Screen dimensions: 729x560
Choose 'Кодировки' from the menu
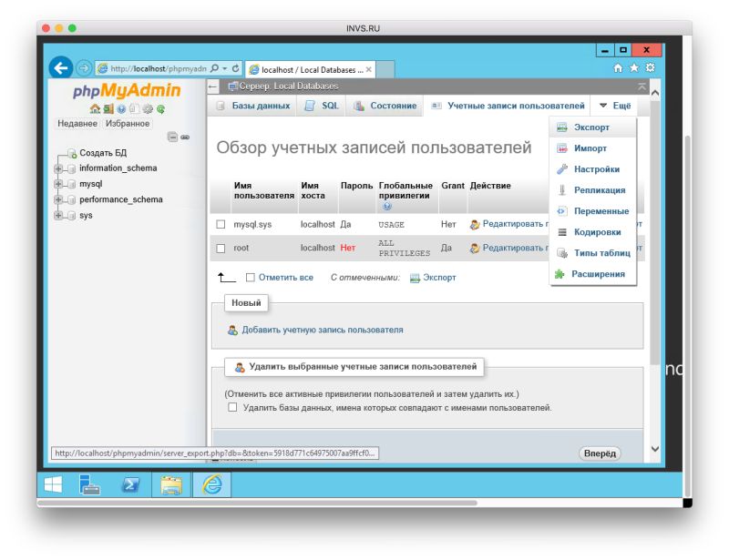(593, 232)
